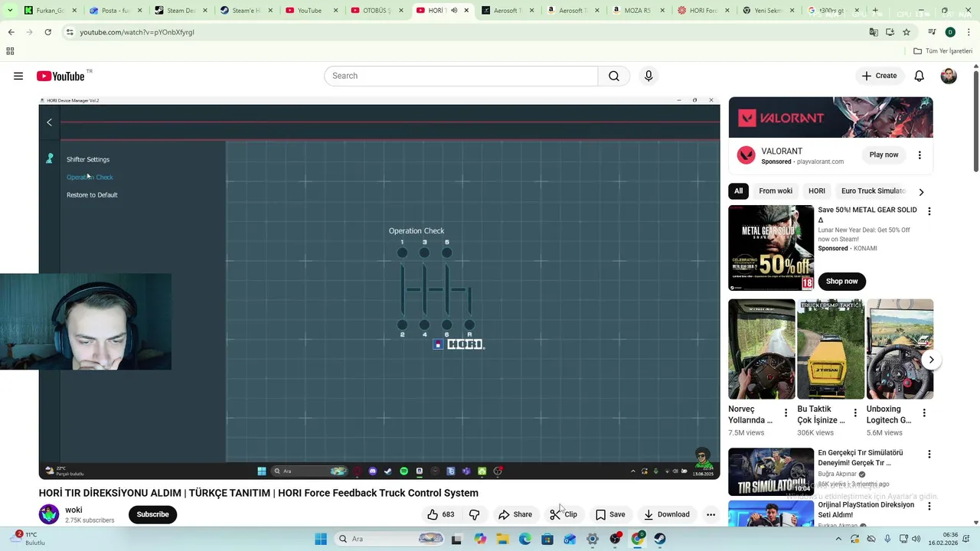
Task: Open Windows Settings gear on taskbar
Action: [593, 539]
